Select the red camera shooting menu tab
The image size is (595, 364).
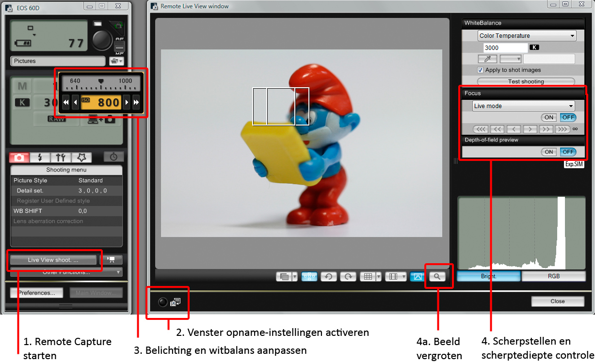click(20, 158)
